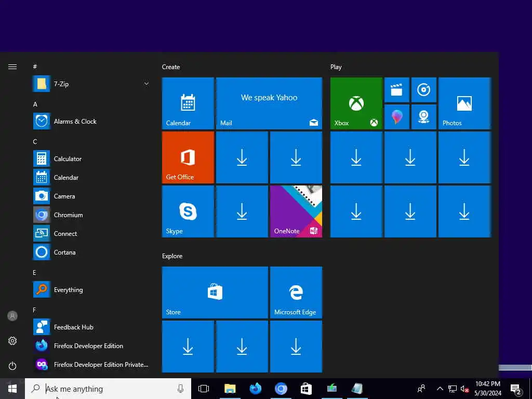
Task: Click the Play group header
Action: click(336, 67)
